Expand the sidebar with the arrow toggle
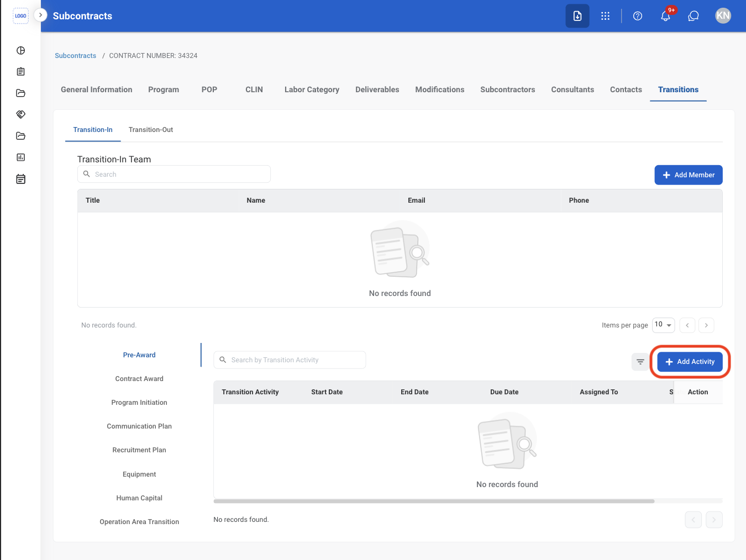 [x=40, y=15]
